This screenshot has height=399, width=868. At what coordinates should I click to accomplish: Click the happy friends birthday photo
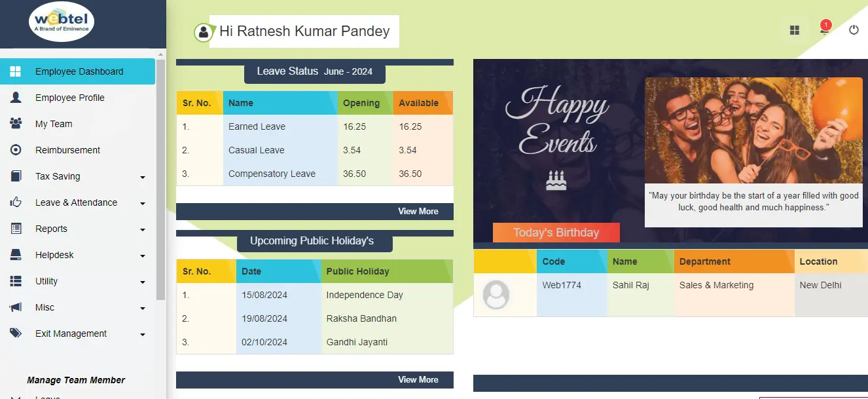click(753, 130)
